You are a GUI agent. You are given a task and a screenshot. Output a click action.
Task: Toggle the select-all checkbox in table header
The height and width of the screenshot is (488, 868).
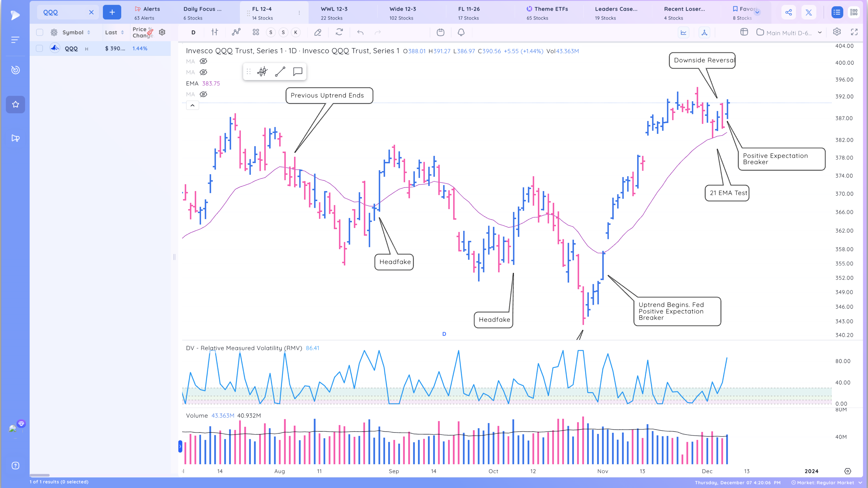39,32
